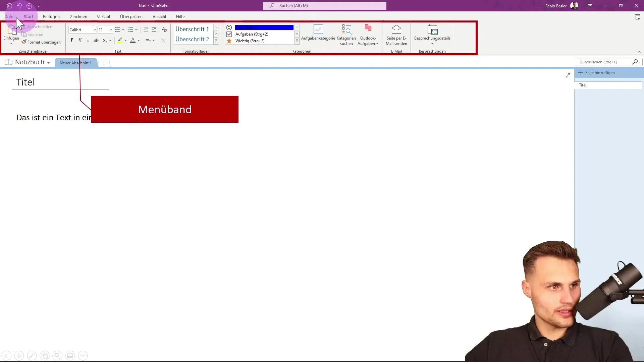Switch to the Start tab
The image size is (644, 362).
pyautogui.click(x=29, y=16)
